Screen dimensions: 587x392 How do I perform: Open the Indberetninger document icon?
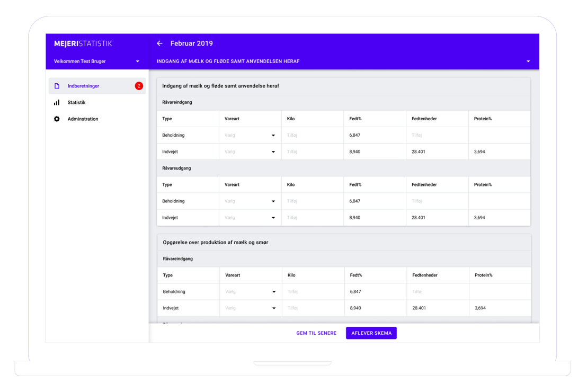[x=57, y=86]
